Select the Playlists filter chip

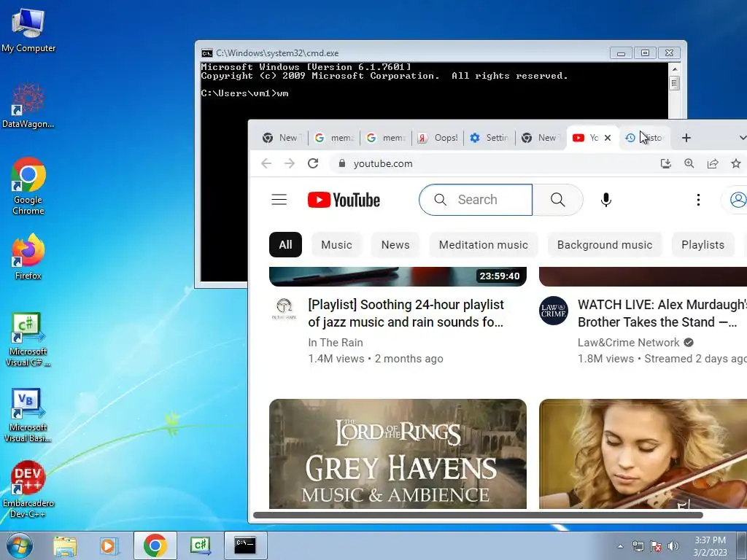(703, 245)
